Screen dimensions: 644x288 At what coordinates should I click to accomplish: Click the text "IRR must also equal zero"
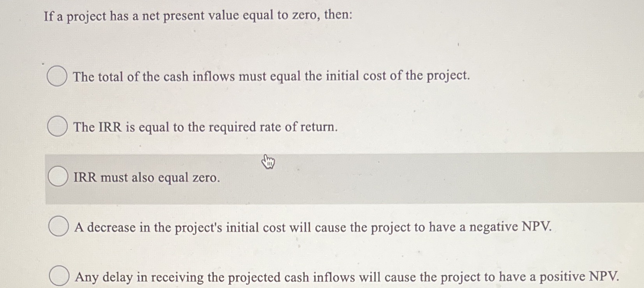point(147,178)
